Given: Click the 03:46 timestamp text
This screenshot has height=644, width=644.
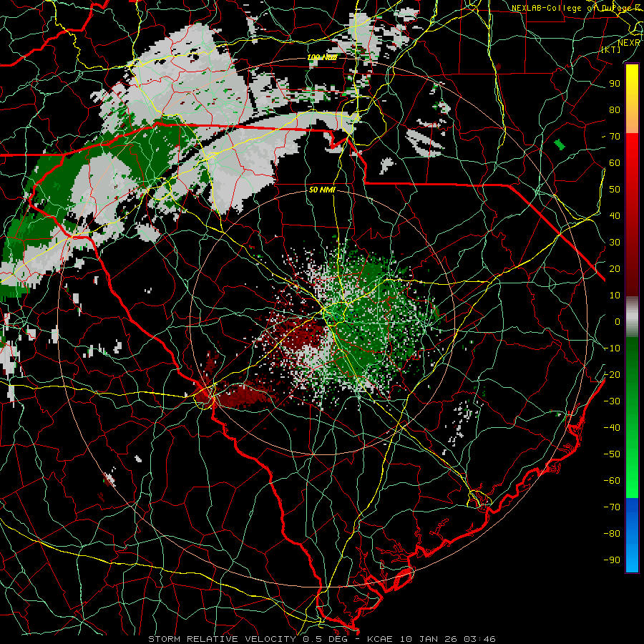Looking at the screenshot, I should coord(479,639).
